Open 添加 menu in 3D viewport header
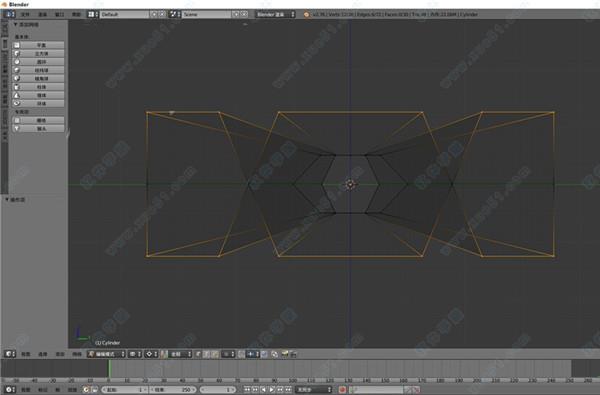The width and height of the screenshot is (600, 395). pos(60,354)
